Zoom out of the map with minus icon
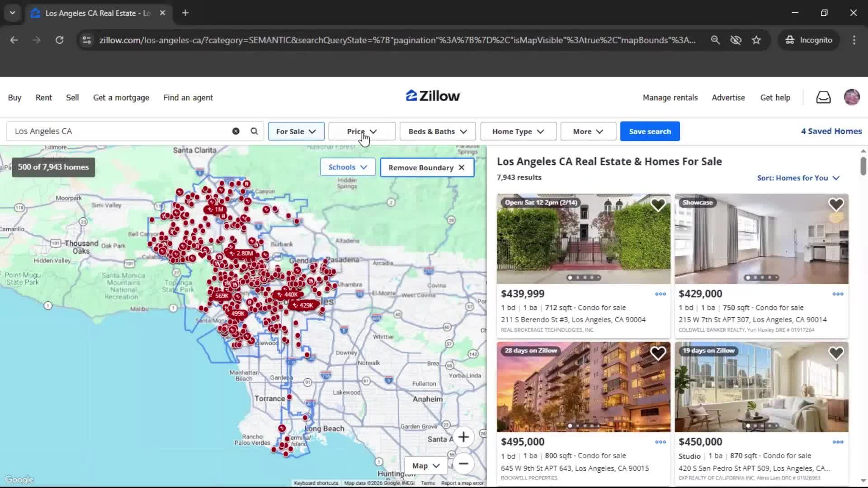This screenshot has height=488, width=868. [463, 464]
